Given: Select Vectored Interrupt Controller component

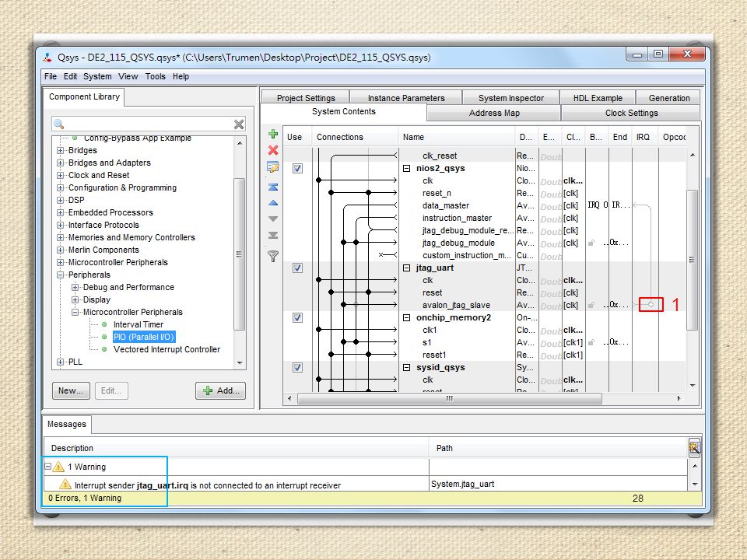Looking at the screenshot, I should tap(167, 349).
